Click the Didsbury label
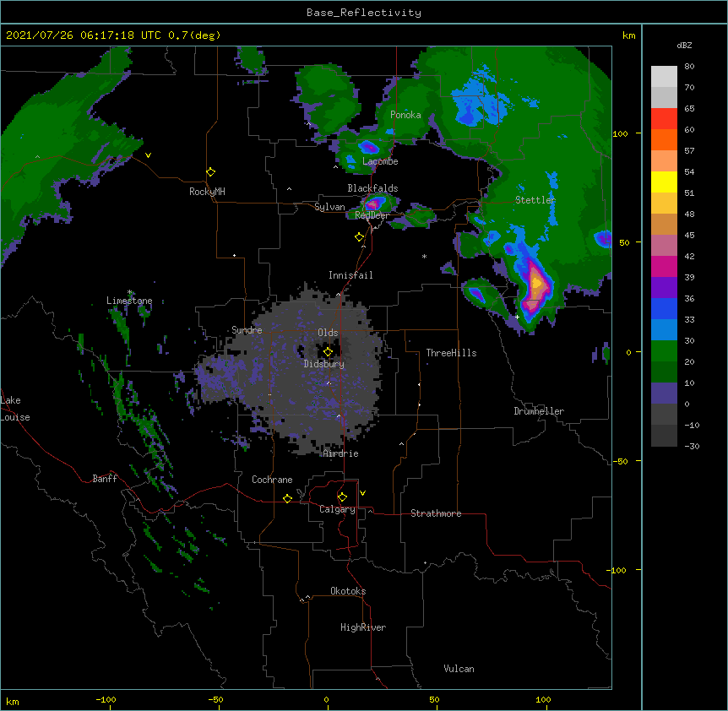 [x=324, y=364]
